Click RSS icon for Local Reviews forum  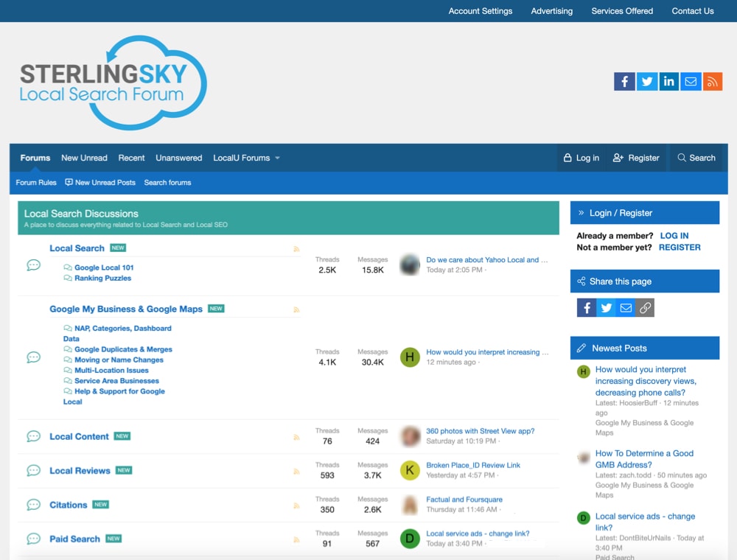point(296,471)
